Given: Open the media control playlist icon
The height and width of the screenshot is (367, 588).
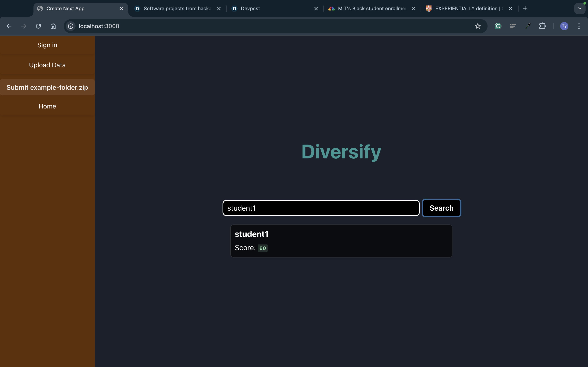Looking at the screenshot, I should click(x=513, y=26).
